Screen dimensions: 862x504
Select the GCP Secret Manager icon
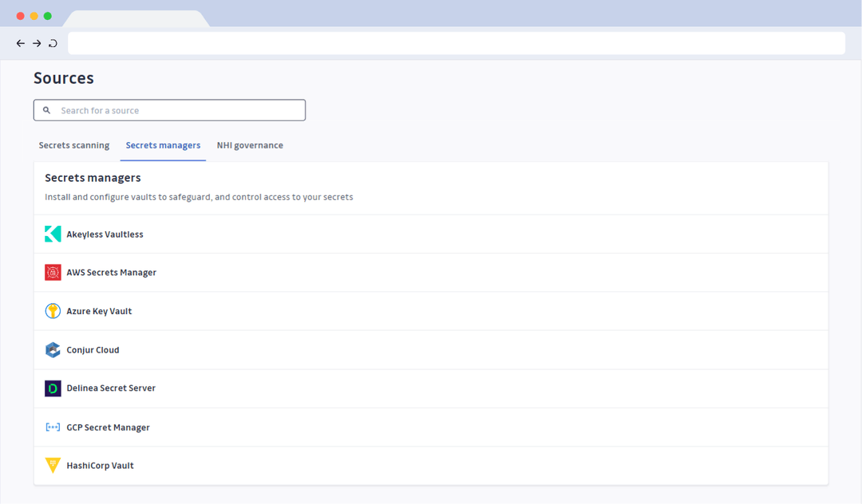pyautogui.click(x=52, y=427)
